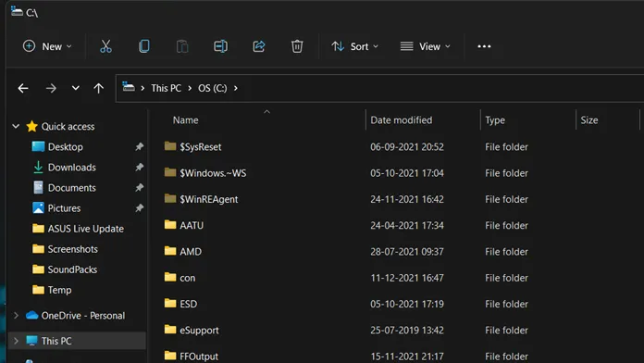The width and height of the screenshot is (644, 363).
Task: Select the $SysReset folder
Action: [201, 146]
